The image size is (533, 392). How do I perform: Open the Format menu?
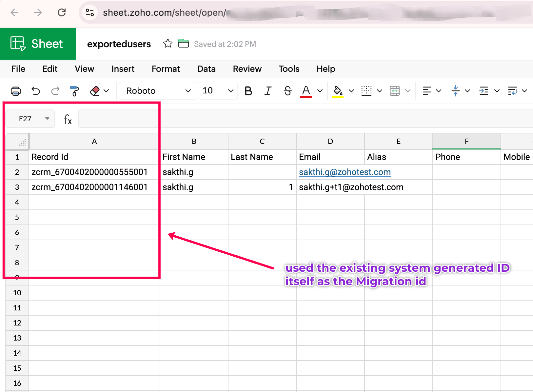pyautogui.click(x=166, y=69)
